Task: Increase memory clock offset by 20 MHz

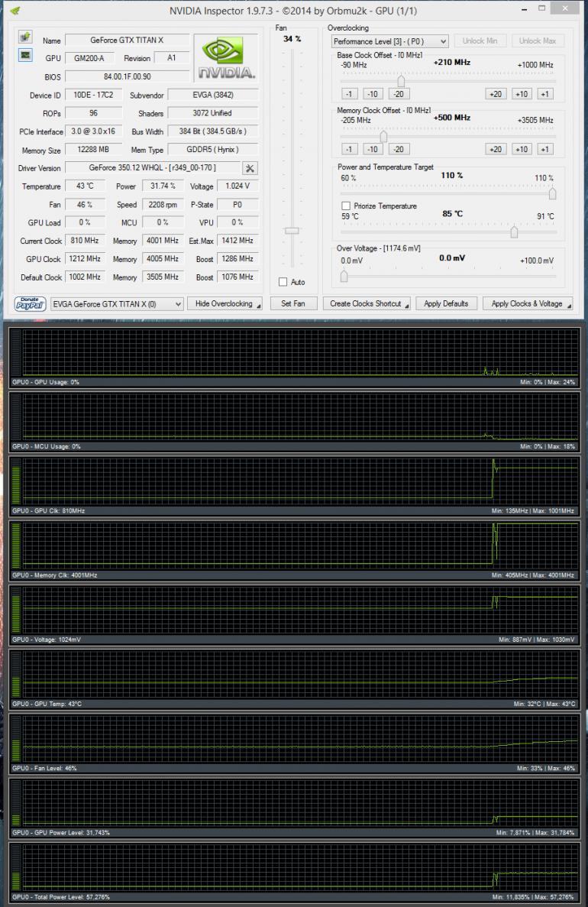Action: pos(496,149)
